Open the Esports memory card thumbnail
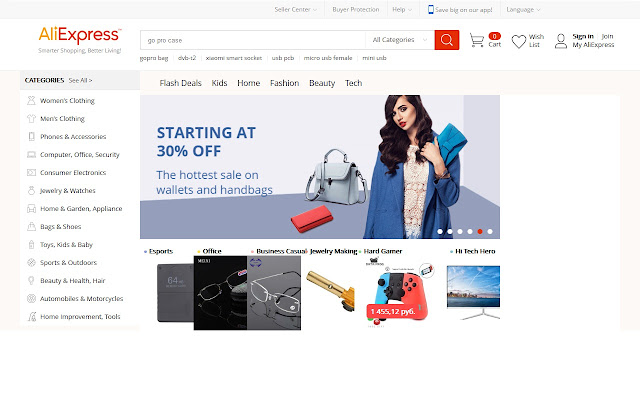This screenshot has height=400, width=640. (176, 293)
